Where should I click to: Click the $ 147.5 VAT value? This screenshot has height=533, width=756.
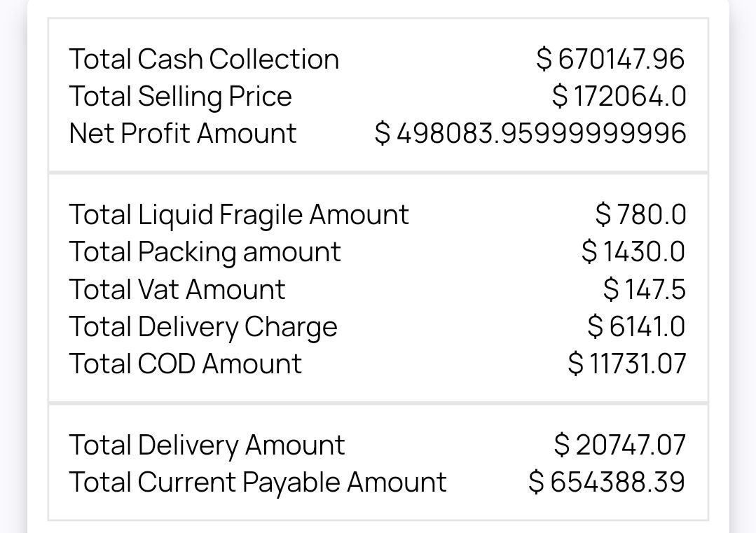pyautogui.click(x=644, y=289)
